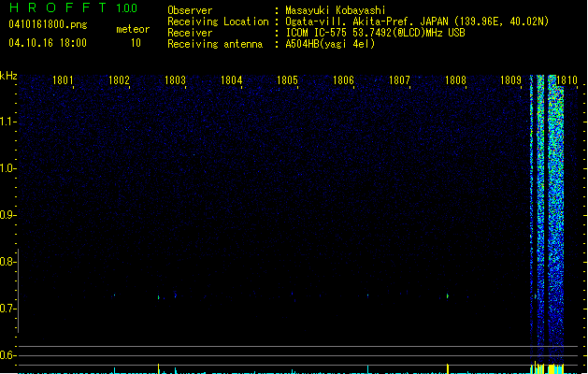The width and height of the screenshot is (588, 374).
Task: Click the 1802 time axis marker
Action: coord(119,80)
